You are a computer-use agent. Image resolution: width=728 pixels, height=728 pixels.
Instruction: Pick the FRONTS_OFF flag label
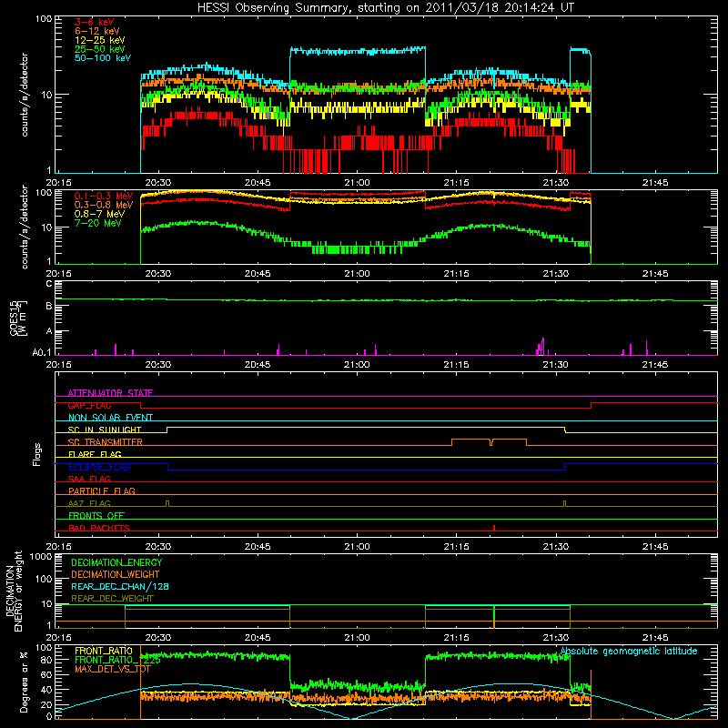[96, 515]
